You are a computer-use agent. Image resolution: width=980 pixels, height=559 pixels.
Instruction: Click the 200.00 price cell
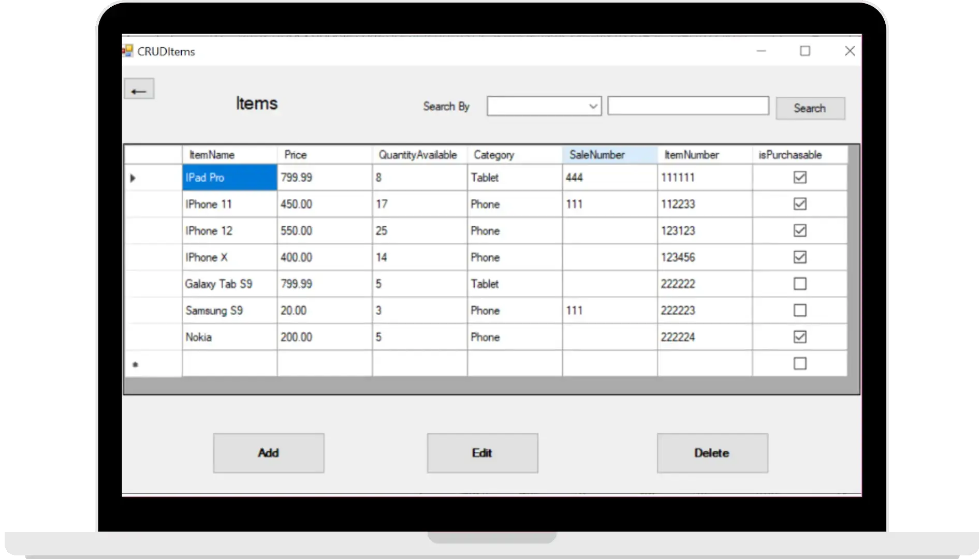click(325, 337)
